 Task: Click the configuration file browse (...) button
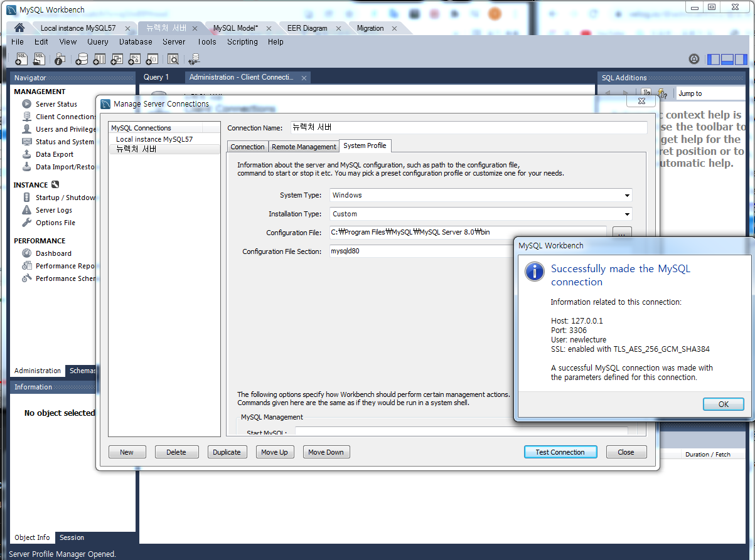coord(621,233)
